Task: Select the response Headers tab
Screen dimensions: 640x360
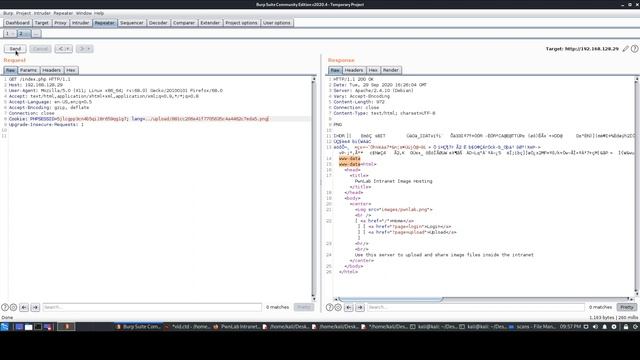Action: (354, 70)
